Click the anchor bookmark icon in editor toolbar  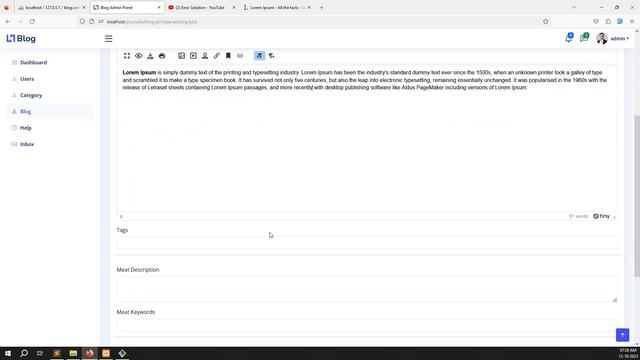tap(228, 56)
